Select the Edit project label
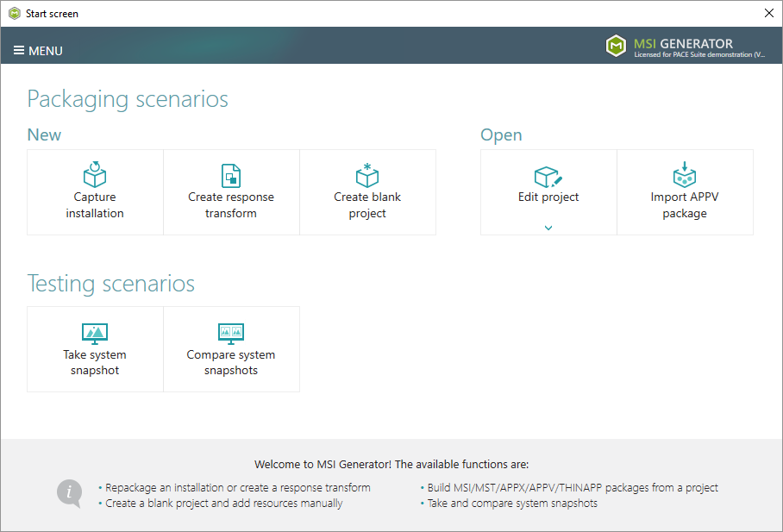783x532 pixels. click(548, 197)
